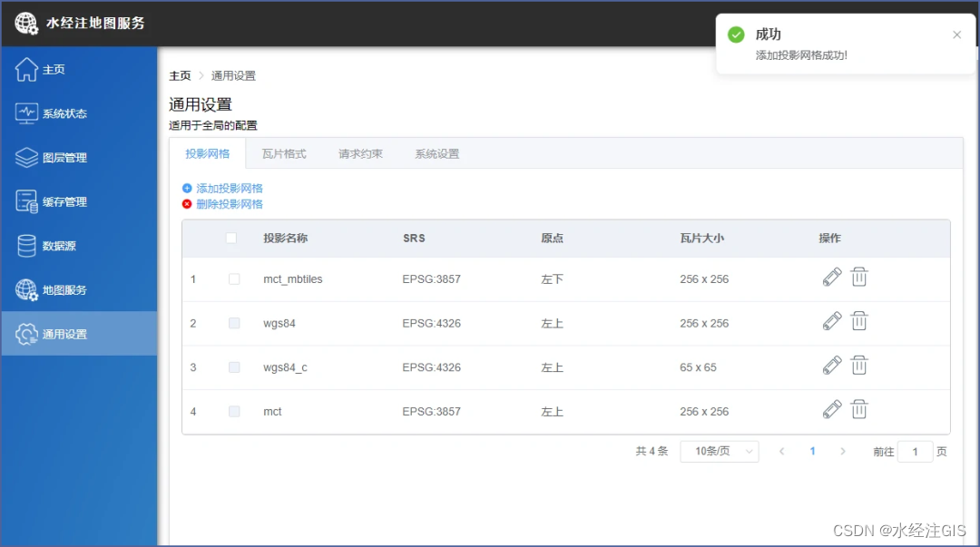Click the 地图服务 sidebar label text

pyautogui.click(x=65, y=290)
